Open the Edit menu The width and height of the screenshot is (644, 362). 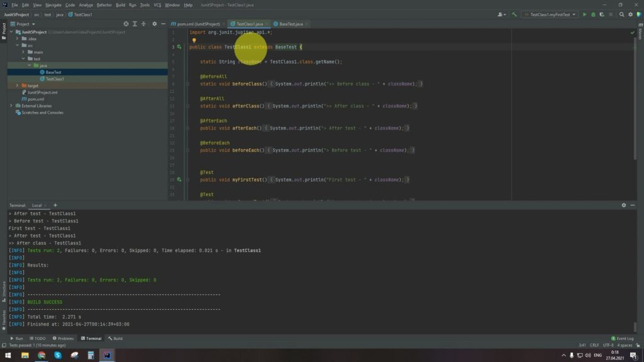tap(25, 5)
